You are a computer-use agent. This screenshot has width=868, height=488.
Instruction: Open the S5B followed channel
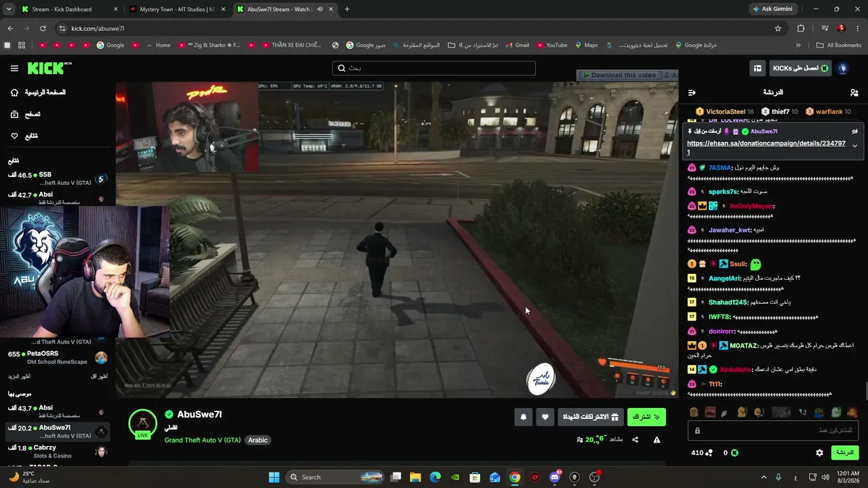coord(58,179)
